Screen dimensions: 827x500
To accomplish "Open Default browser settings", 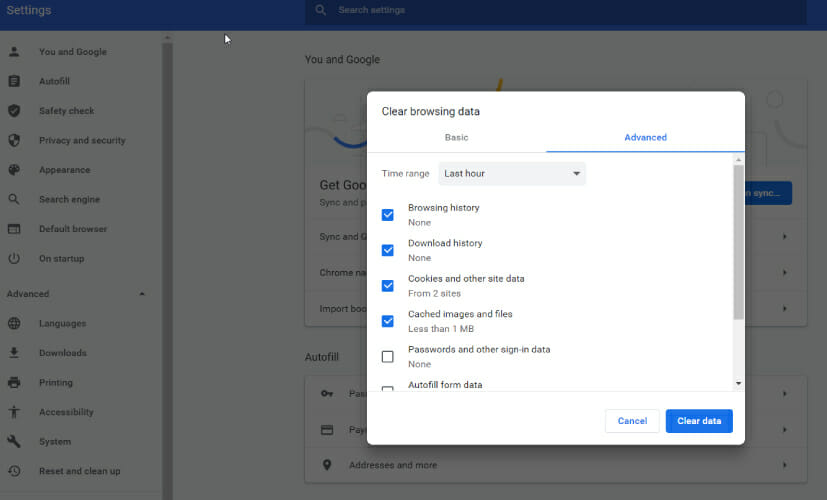I will click(73, 229).
